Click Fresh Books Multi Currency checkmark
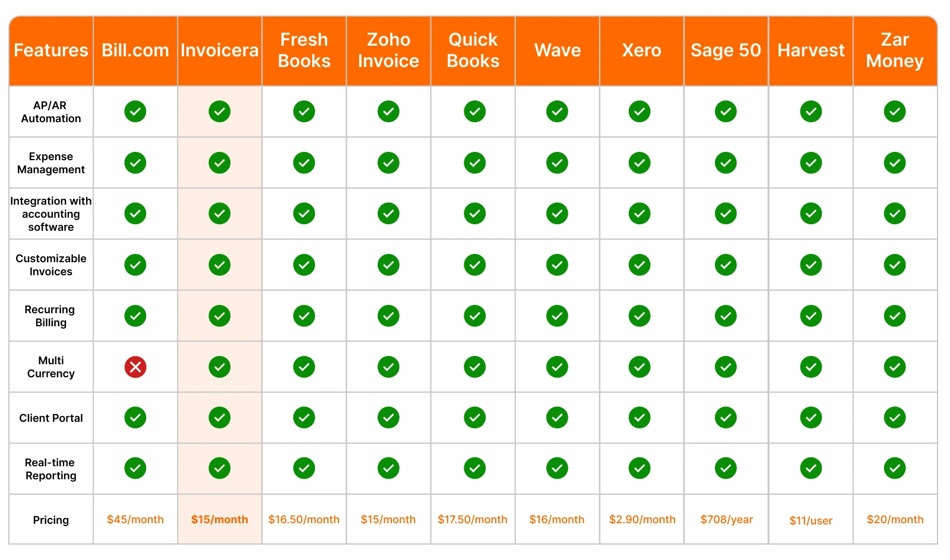The image size is (950, 560). tap(304, 367)
